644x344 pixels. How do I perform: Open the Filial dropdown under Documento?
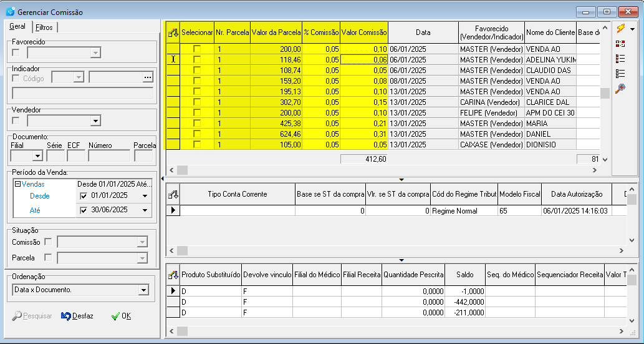38,156
